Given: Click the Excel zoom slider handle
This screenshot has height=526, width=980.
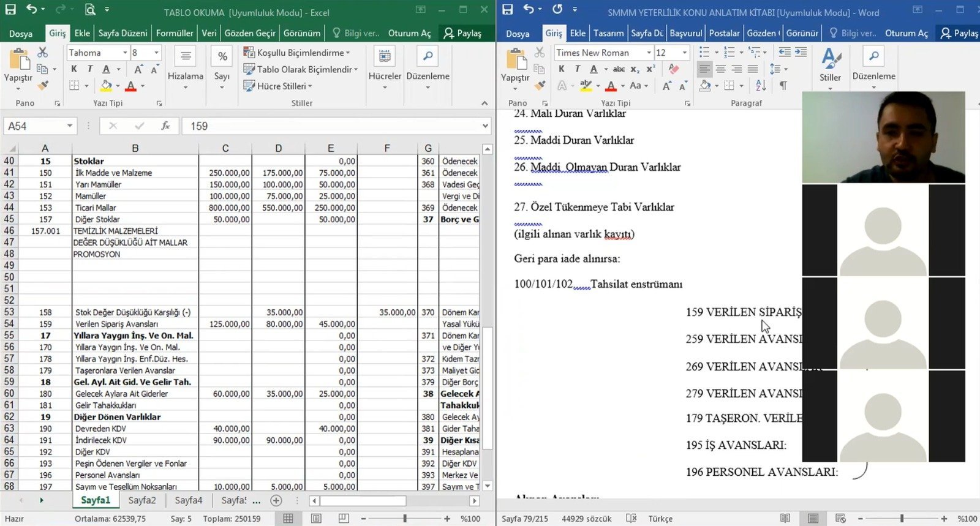Looking at the screenshot, I should coord(405,519).
